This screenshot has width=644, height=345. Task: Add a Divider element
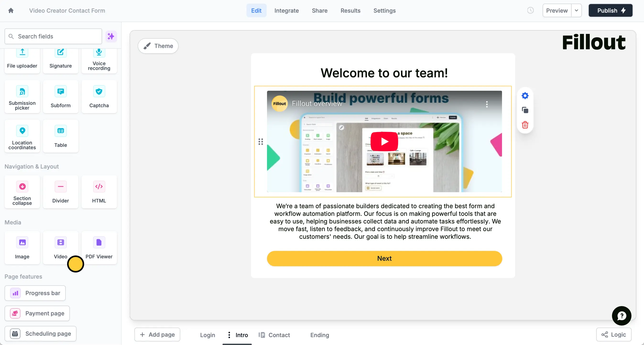pos(60,192)
